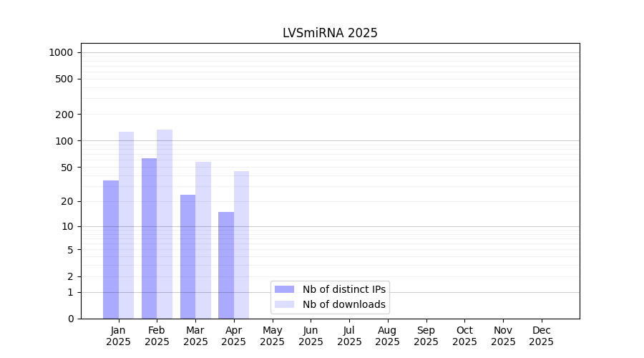Click the Nb of downloads legend swatch

284,304
